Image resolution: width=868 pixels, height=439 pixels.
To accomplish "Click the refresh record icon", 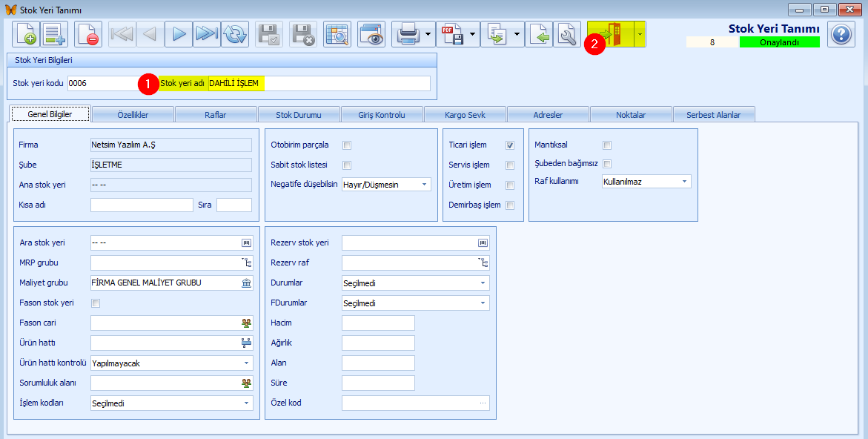I will [x=235, y=34].
